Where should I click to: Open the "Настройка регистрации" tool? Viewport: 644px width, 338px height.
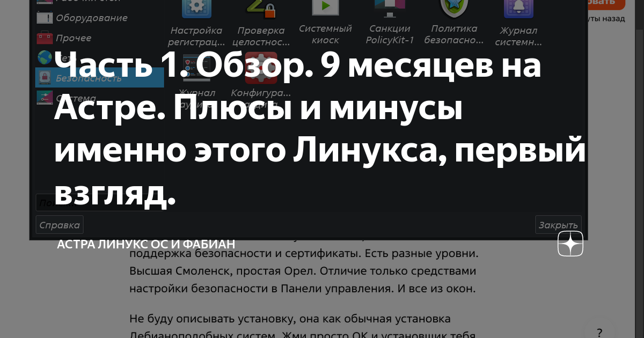click(x=196, y=11)
